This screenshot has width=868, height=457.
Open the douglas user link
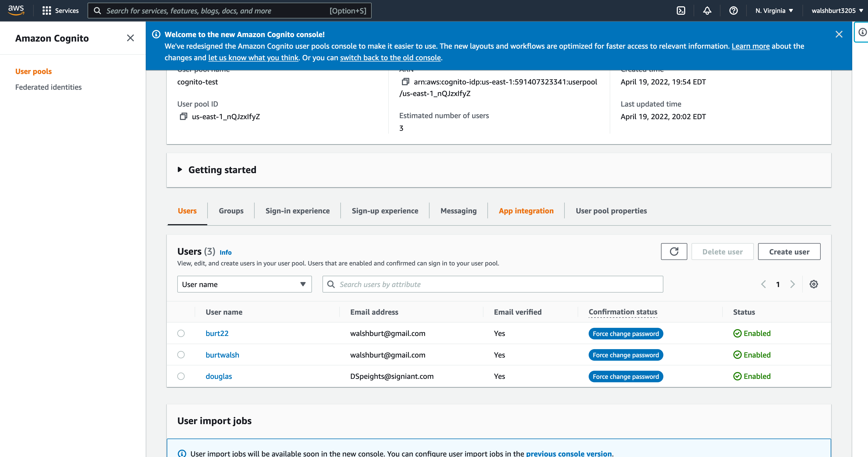pos(219,376)
